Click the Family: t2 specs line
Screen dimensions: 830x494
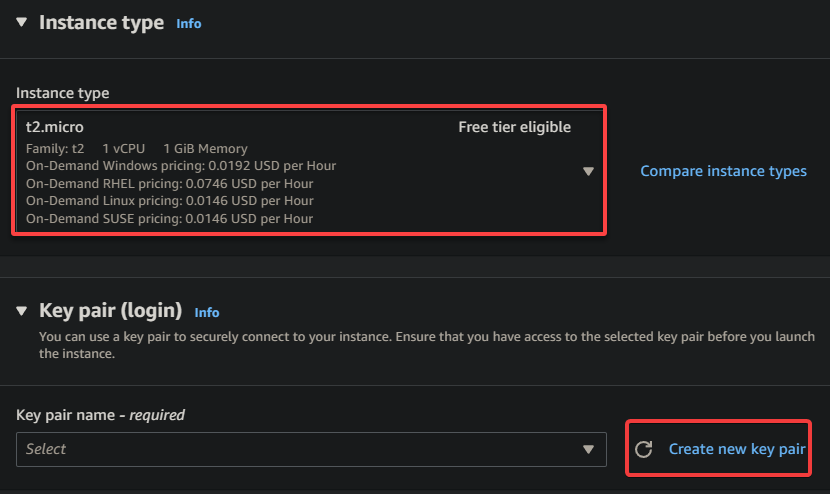point(137,149)
